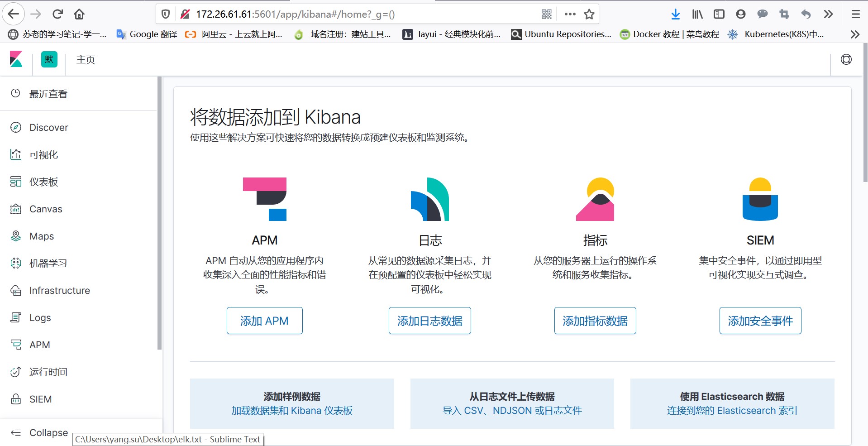
Task: Open 域名注册 bookmark
Action: pos(343,34)
